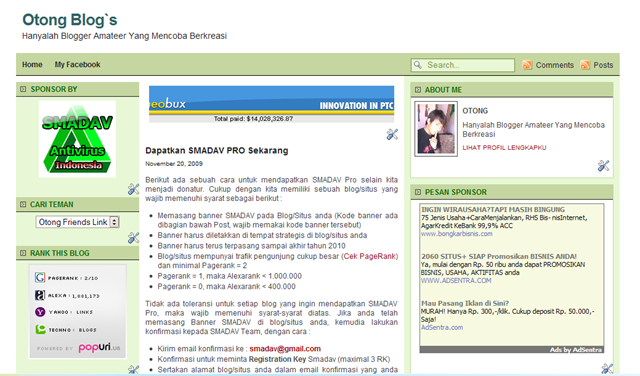Open the My Facebook menu item

coord(77,65)
